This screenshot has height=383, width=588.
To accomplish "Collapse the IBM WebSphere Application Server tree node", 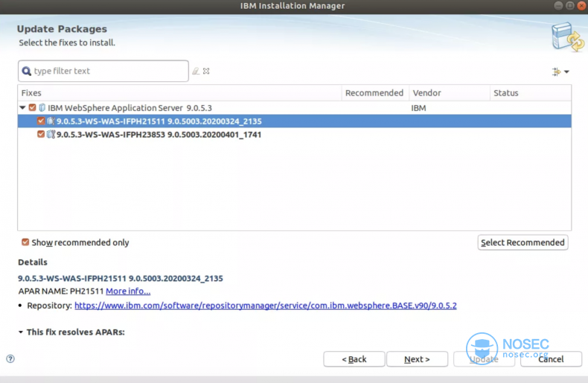I will tap(22, 108).
